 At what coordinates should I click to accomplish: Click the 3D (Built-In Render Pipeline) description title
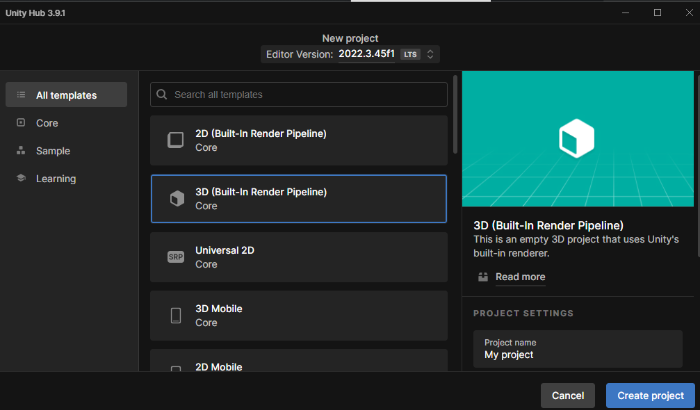point(548,226)
